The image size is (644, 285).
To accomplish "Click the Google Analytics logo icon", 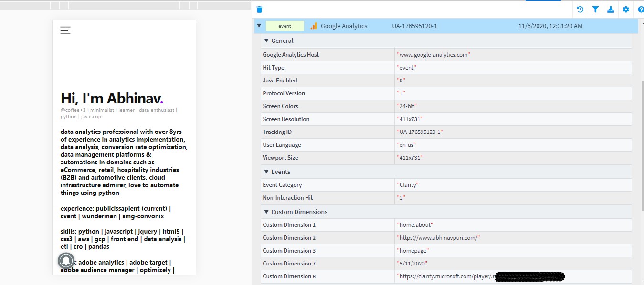I will (314, 26).
